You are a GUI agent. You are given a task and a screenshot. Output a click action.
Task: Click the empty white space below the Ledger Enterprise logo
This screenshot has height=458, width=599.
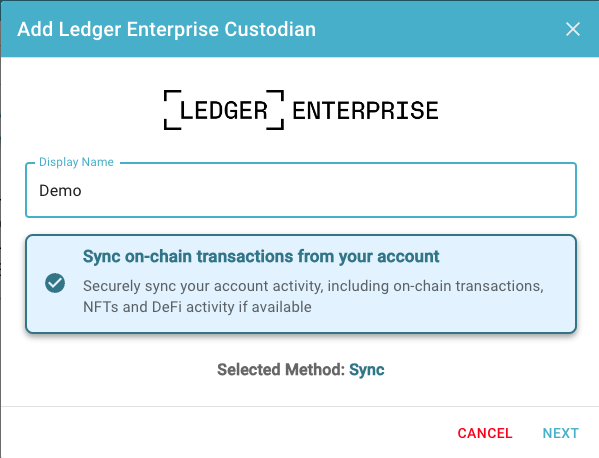point(301,144)
